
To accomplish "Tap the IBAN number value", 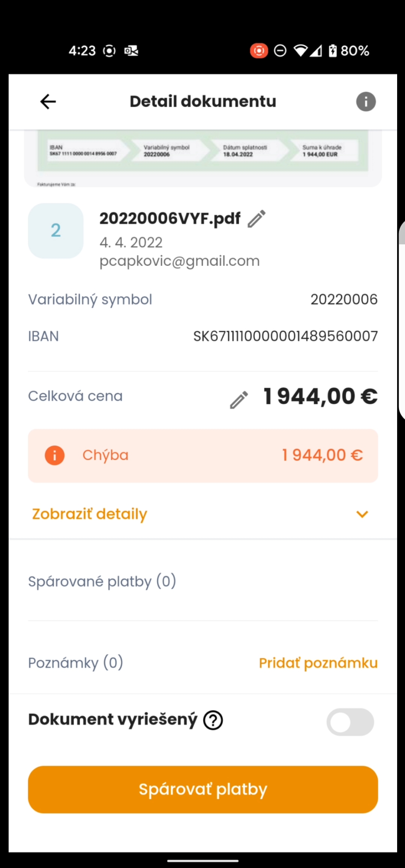I will (285, 336).
